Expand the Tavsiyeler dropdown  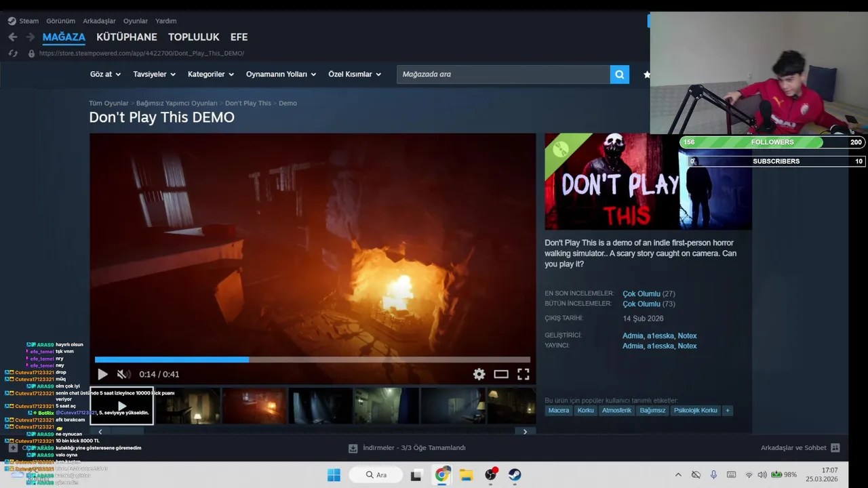154,75
